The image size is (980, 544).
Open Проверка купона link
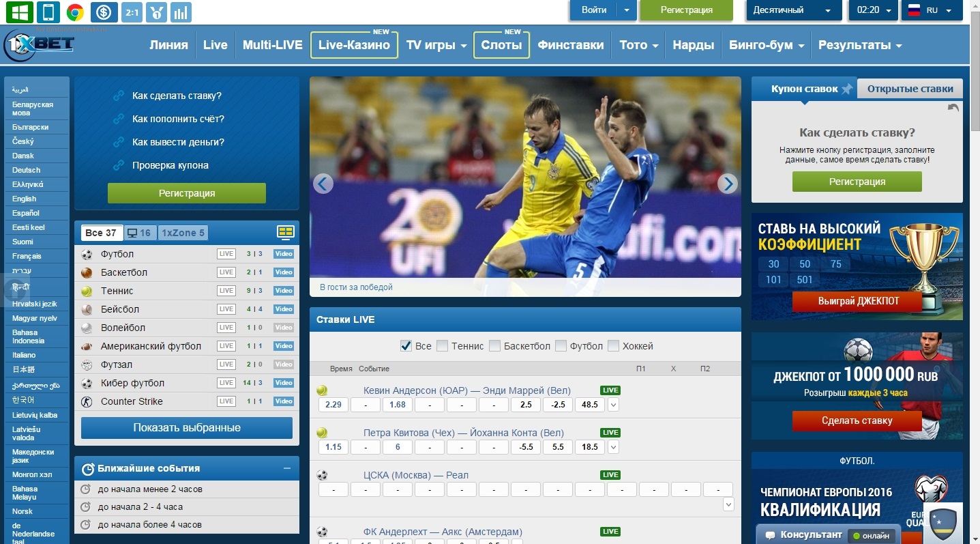tap(170, 165)
